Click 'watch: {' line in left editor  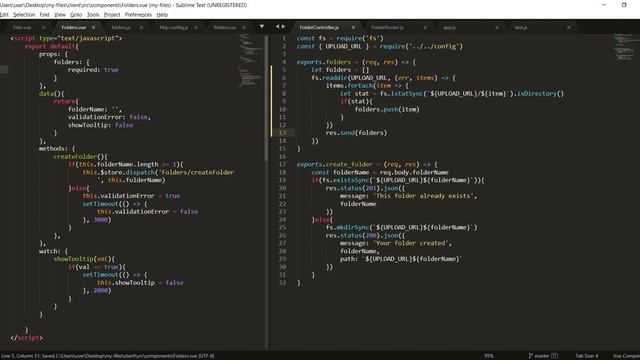coord(53,251)
